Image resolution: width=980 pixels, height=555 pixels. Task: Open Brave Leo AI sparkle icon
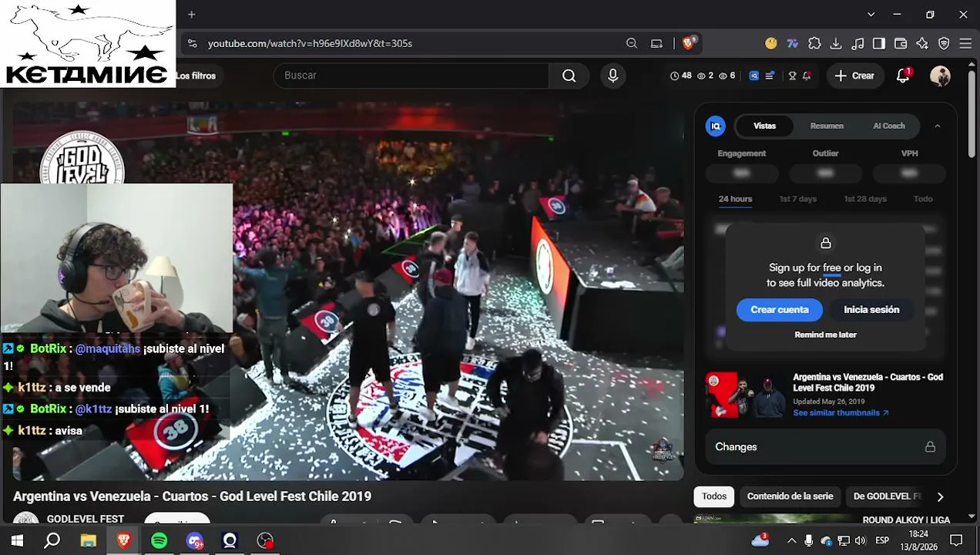coord(921,43)
